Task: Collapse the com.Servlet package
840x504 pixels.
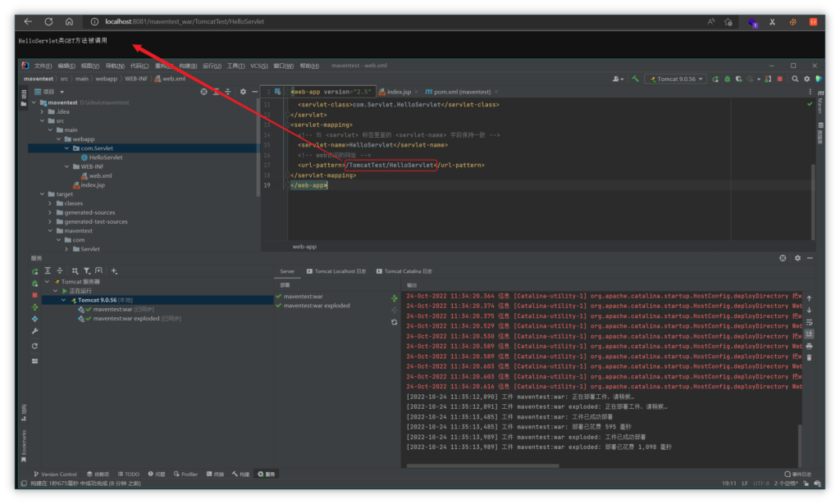Action: click(x=67, y=148)
